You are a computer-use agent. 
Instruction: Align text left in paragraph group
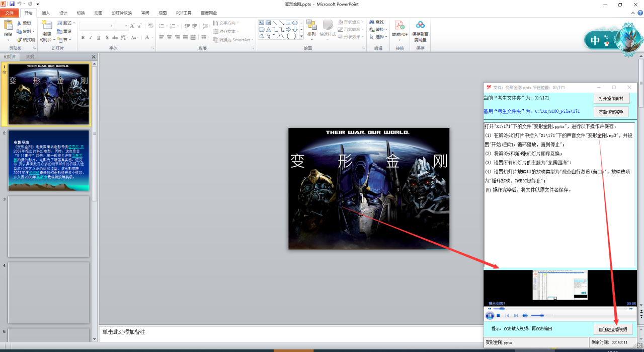162,37
